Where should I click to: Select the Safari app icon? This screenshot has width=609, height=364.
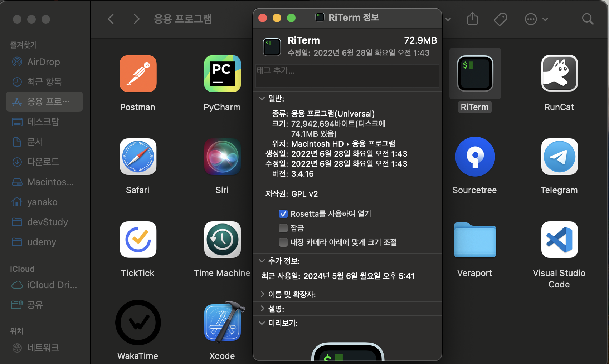click(138, 157)
